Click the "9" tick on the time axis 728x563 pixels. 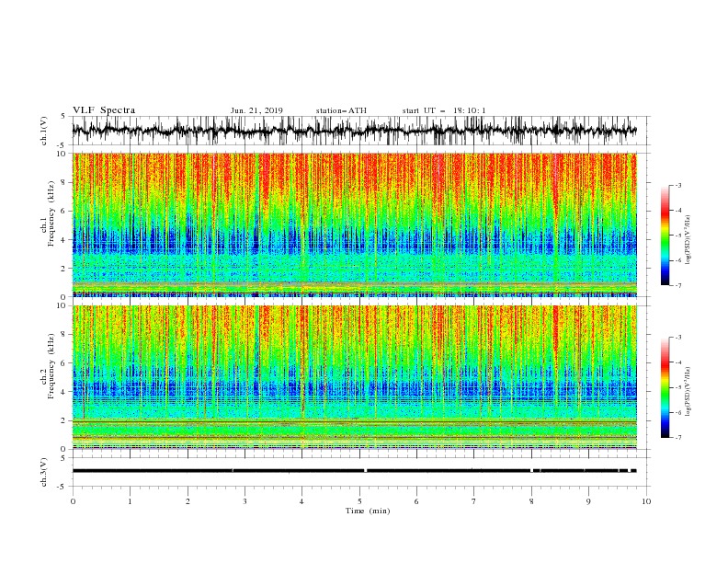[588, 501]
